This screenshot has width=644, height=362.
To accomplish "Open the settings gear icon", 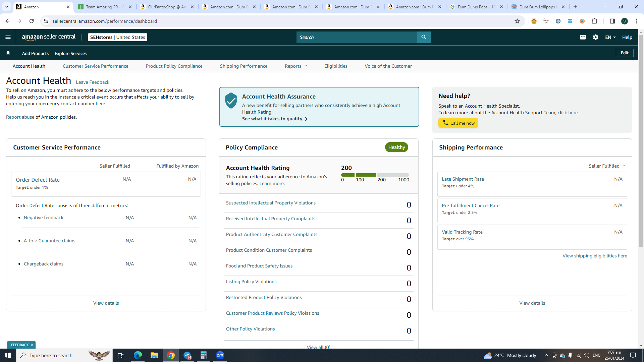I will [595, 37].
